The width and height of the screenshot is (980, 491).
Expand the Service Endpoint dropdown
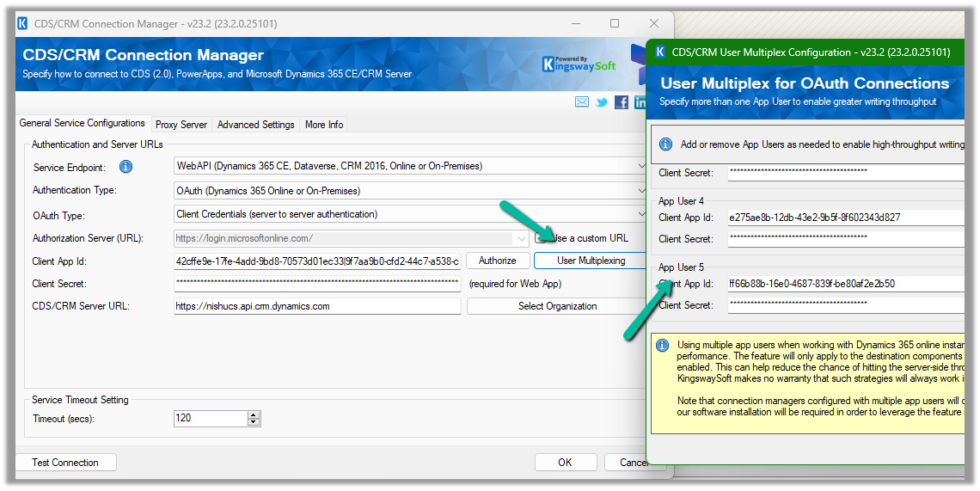pos(640,166)
